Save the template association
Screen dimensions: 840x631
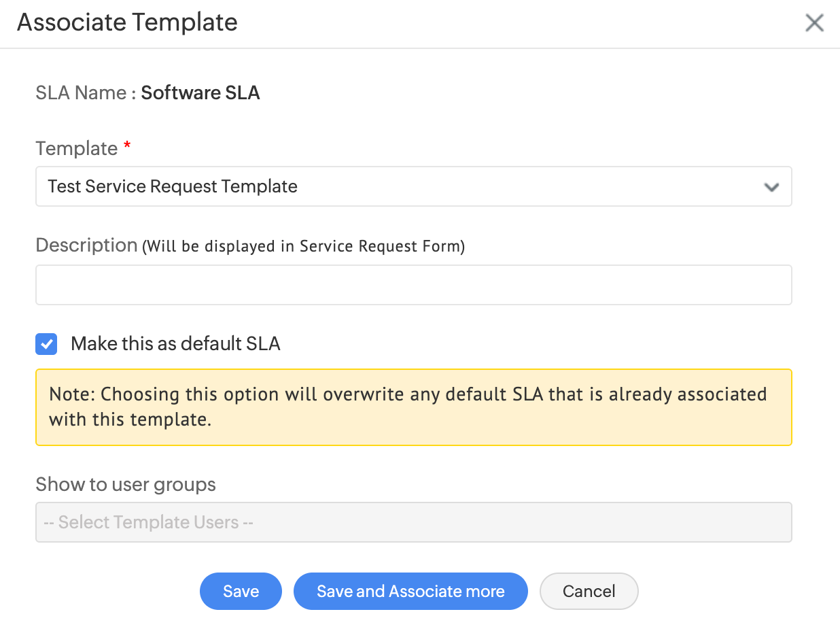click(241, 592)
